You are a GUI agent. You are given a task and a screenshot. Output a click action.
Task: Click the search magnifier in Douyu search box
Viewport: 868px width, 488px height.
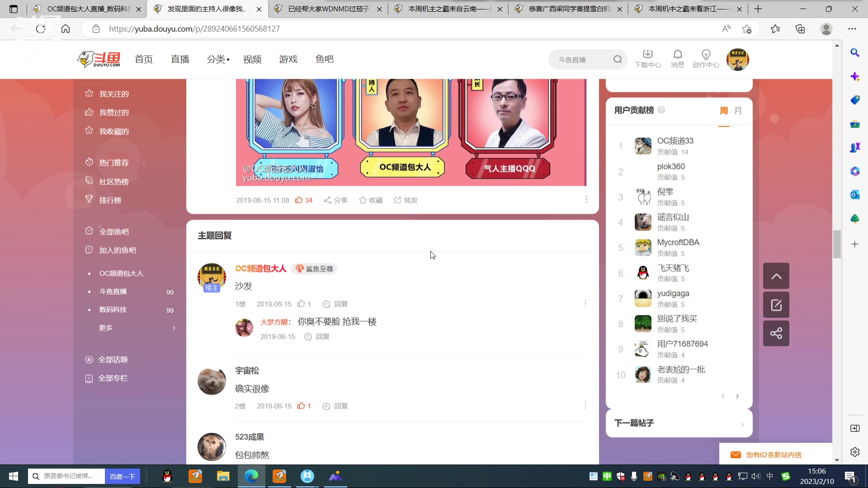(618, 59)
